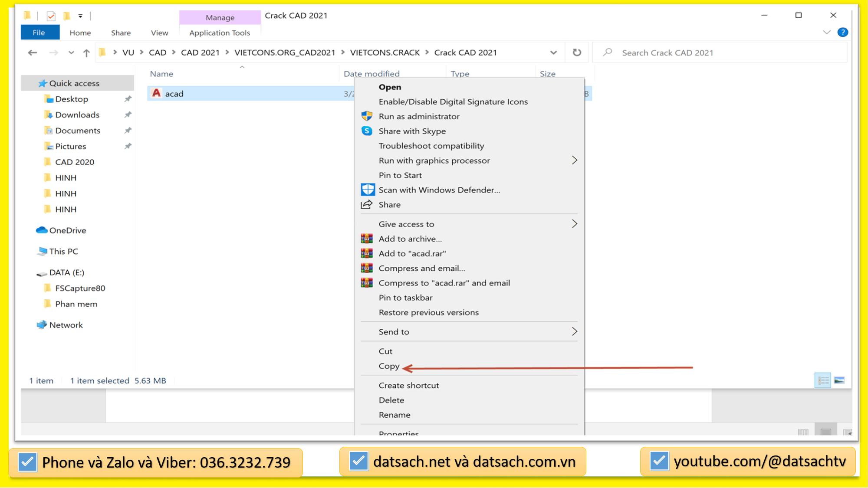Tick the datsach.net checkbox
Screen dimensions: 868x488
click(x=358, y=461)
